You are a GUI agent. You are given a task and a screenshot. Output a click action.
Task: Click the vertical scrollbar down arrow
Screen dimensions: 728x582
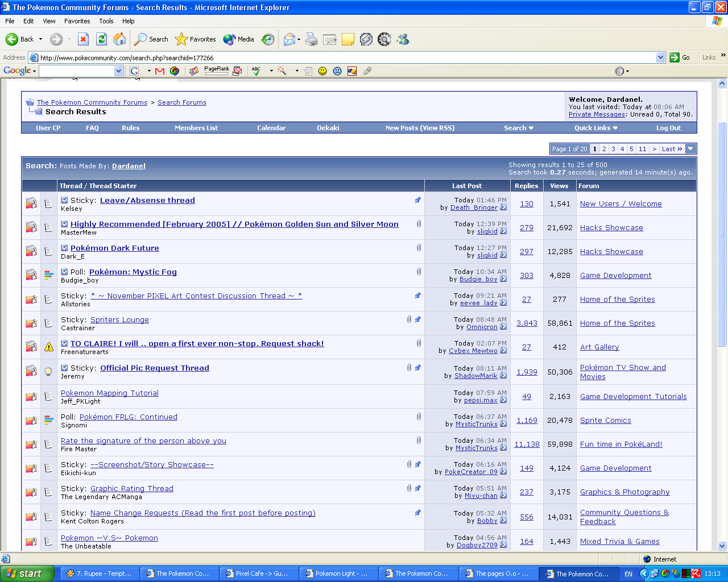pos(722,546)
